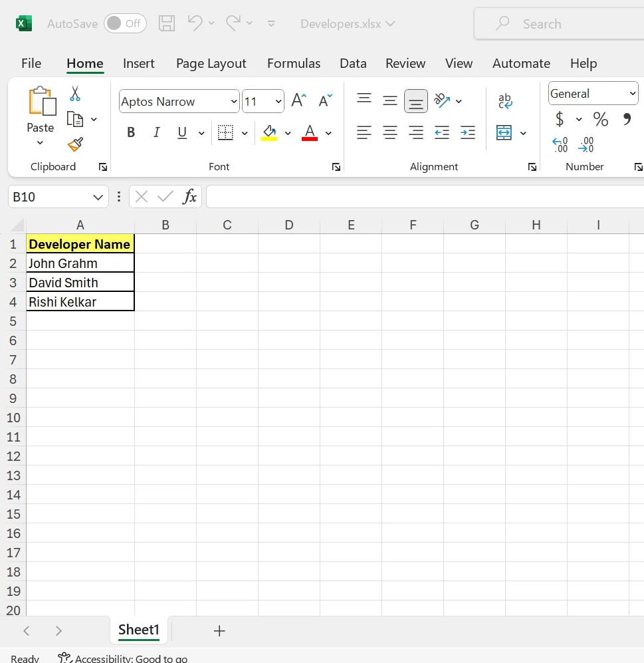Click the Percent Style icon
The height and width of the screenshot is (663, 644).
[x=601, y=120]
